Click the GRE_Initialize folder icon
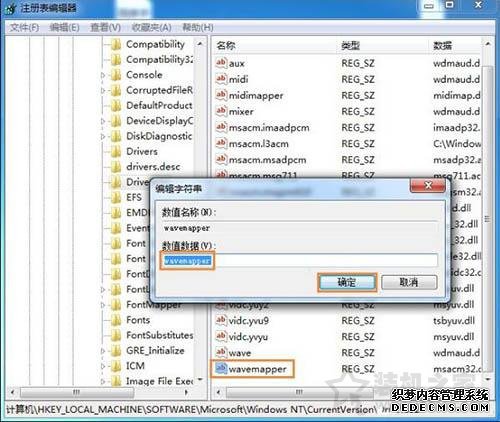The height and width of the screenshot is (422, 500). pos(116,351)
